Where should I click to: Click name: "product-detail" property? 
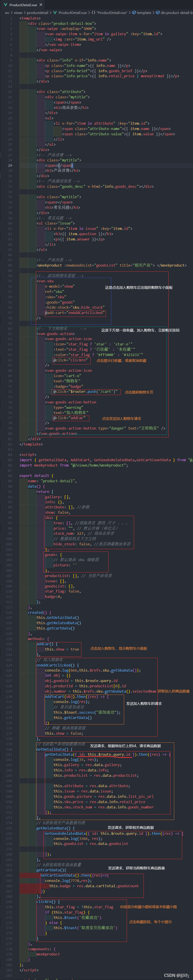click(x=52, y=481)
